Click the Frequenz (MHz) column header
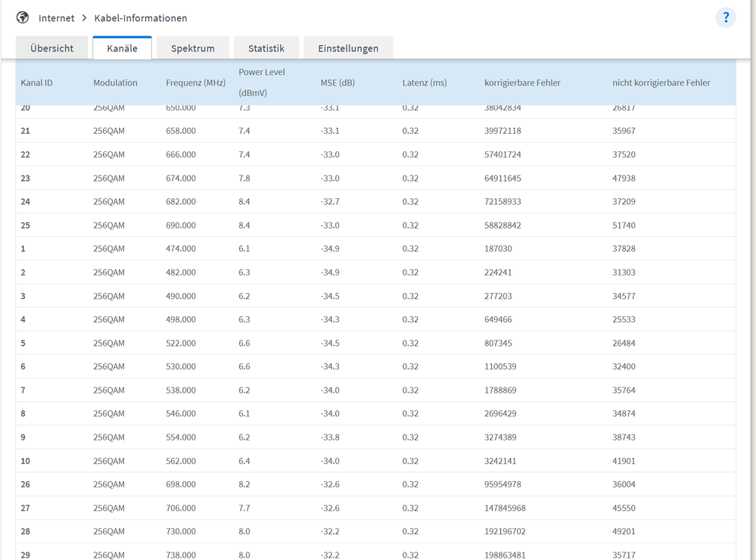 (x=196, y=82)
